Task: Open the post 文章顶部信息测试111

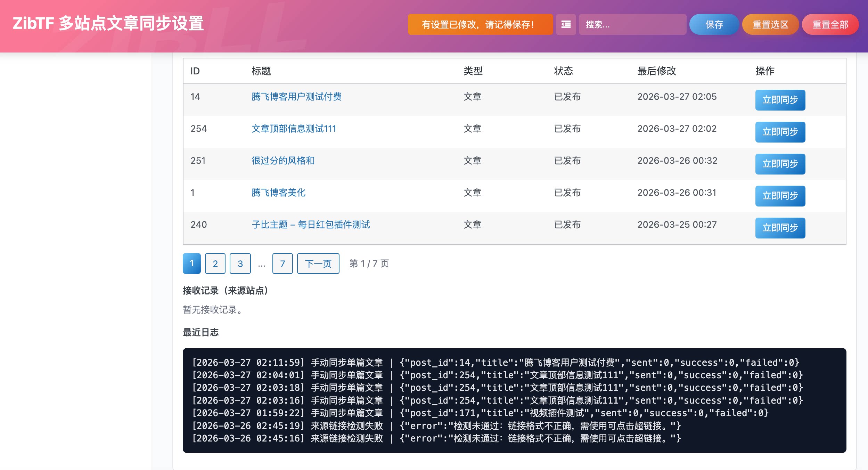Action: coord(293,128)
